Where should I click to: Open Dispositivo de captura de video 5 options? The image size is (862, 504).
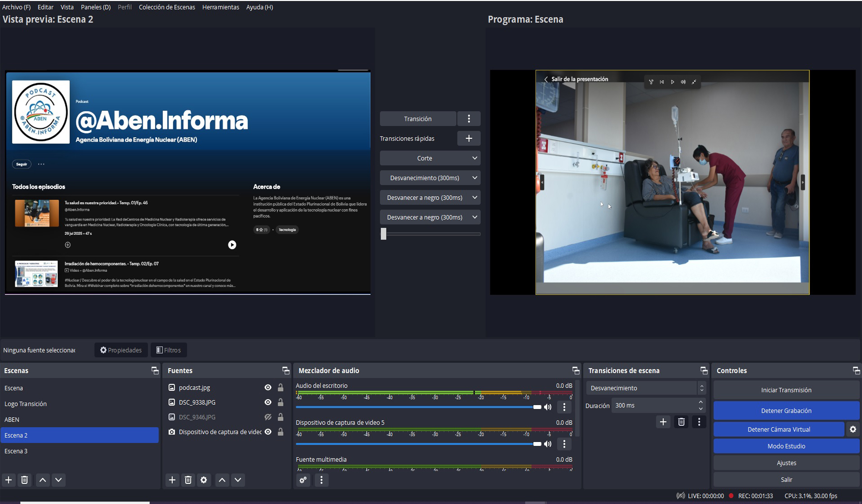click(x=564, y=444)
